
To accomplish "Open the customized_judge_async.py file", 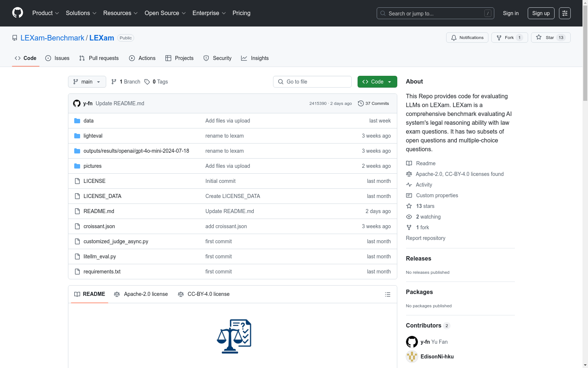I will click(116, 241).
